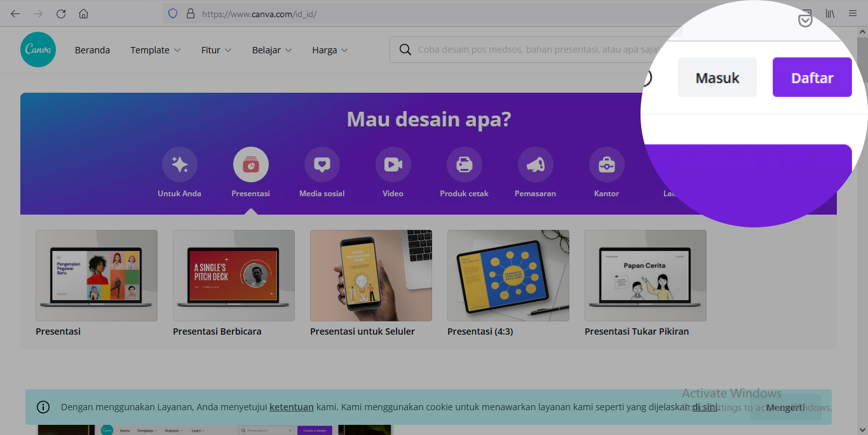Viewport: 868px width, 435px height.
Task: Open the Harga dropdown
Action: [329, 50]
